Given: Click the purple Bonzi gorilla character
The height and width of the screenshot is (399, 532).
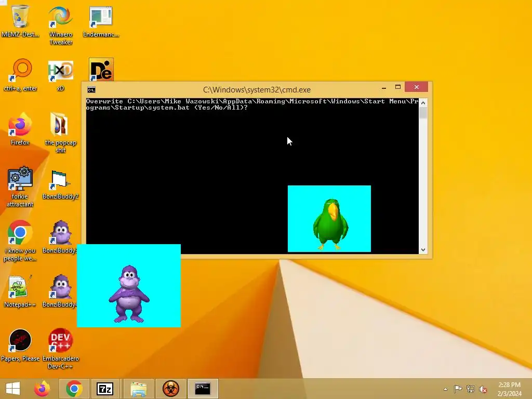Looking at the screenshot, I should point(129,294).
